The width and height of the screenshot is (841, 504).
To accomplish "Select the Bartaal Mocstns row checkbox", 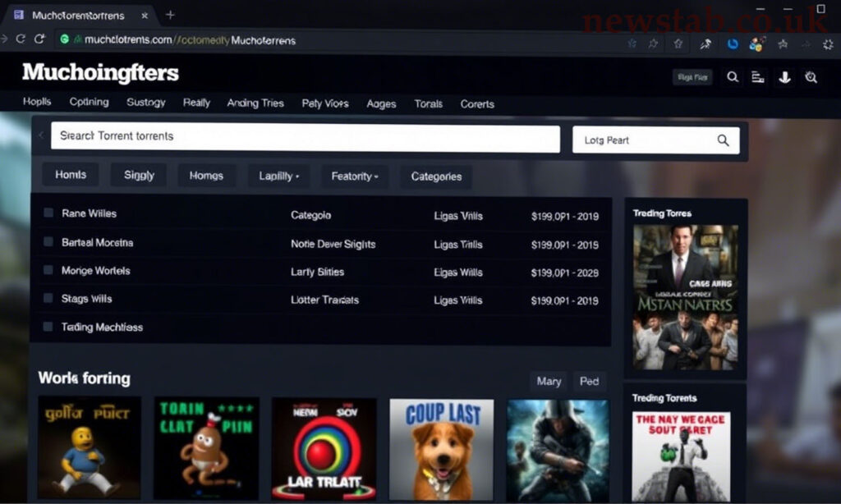I will (48, 243).
